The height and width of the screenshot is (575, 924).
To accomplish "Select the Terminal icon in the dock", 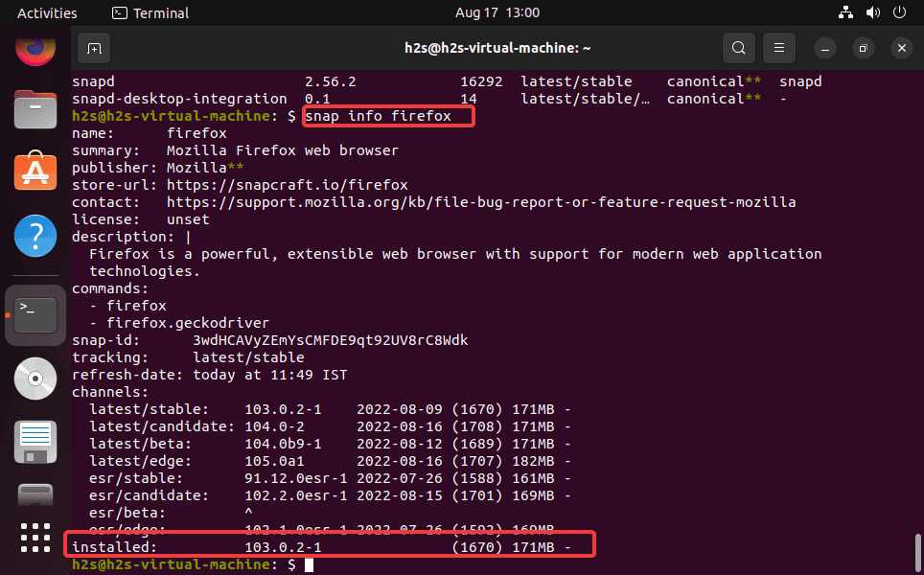I will point(35,314).
